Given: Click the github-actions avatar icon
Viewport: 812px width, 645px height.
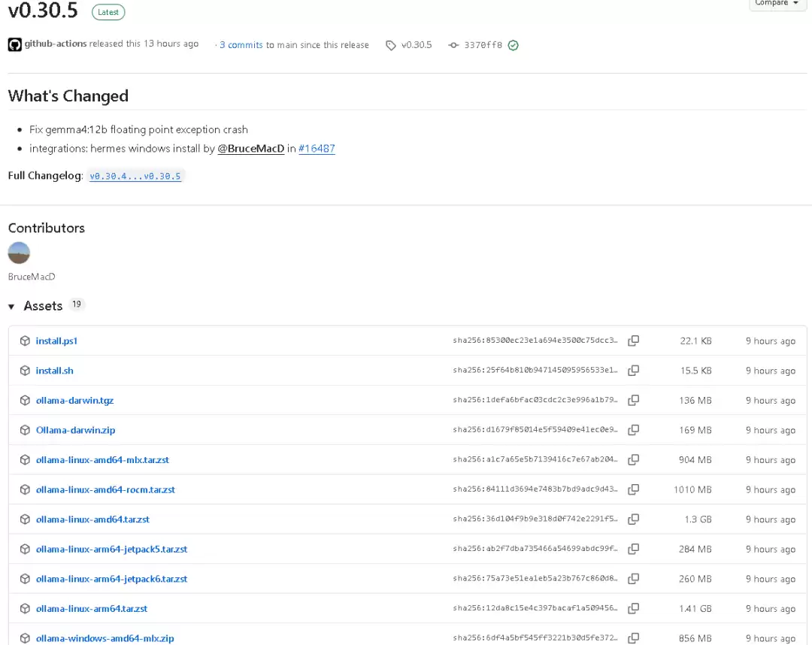Looking at the screenshot, I should (x=14, y=44).
